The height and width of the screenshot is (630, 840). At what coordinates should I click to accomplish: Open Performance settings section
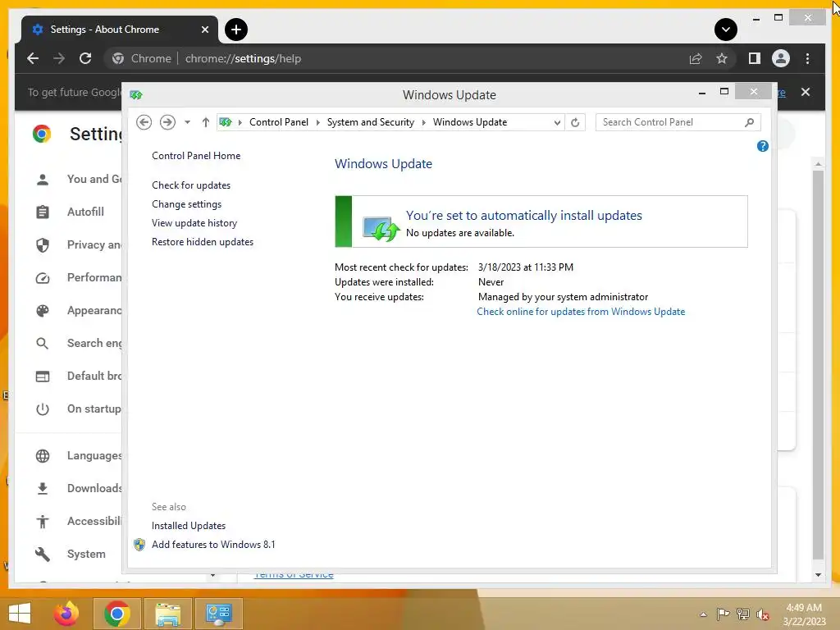coord(78,277)
